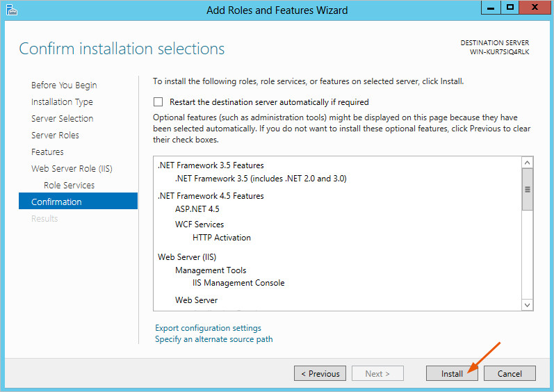Click the list's vertical scrollbar thumb
This screenshot has width=554, height=392.
(x=527, y=189)
